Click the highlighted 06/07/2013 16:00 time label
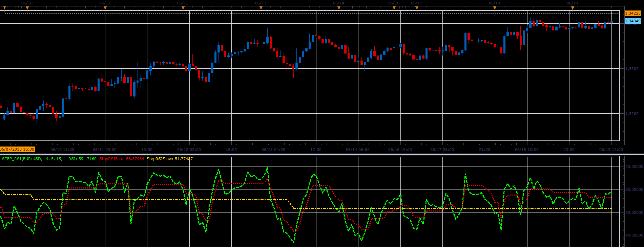 point(17,149)
